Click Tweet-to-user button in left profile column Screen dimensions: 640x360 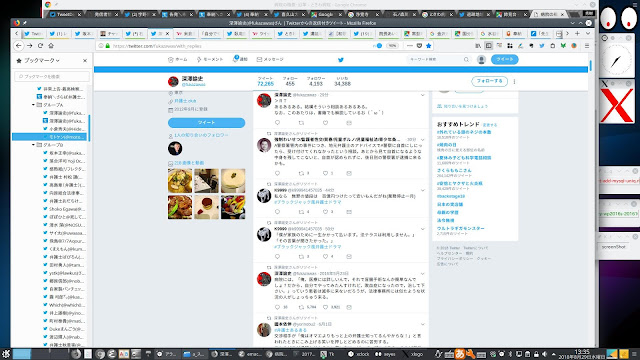[x=207, y=122]
